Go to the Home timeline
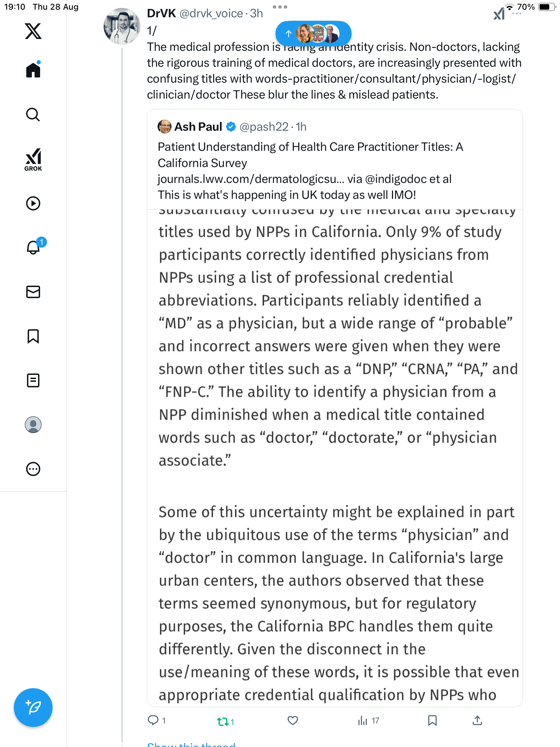Viewport: 560px width, 747px height. pos(33,70)
